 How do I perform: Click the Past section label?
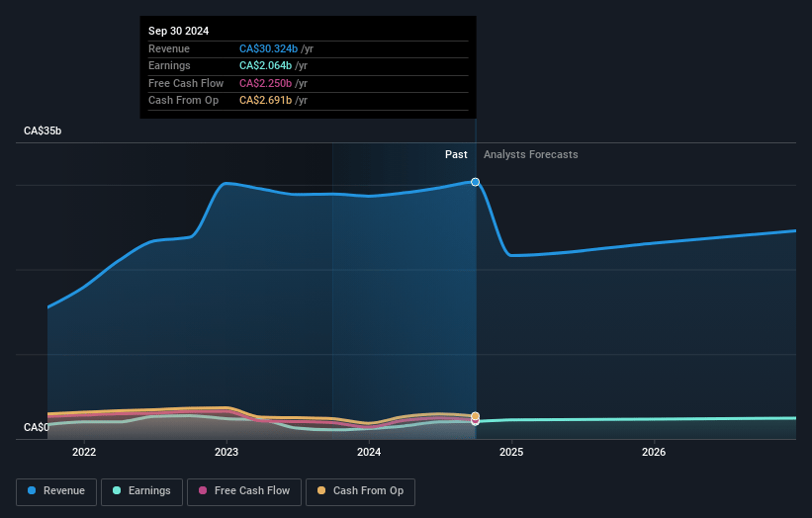coord(456,155)
